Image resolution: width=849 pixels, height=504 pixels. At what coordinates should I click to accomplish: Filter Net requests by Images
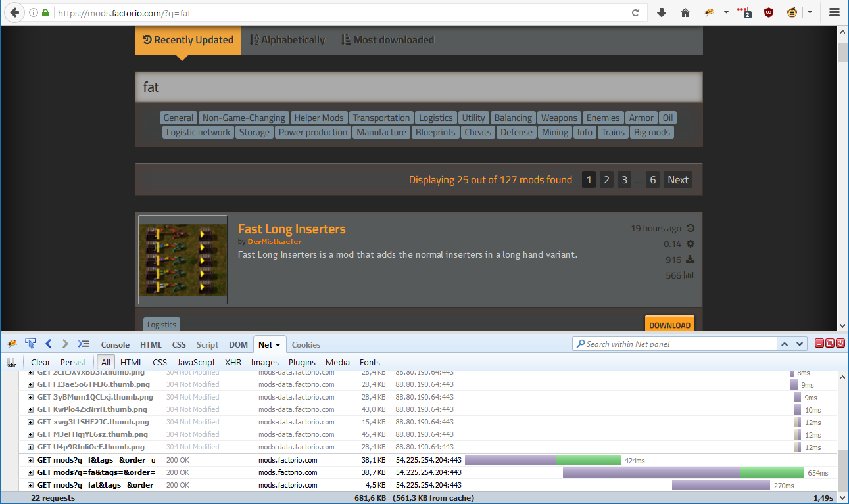(265, 362)
